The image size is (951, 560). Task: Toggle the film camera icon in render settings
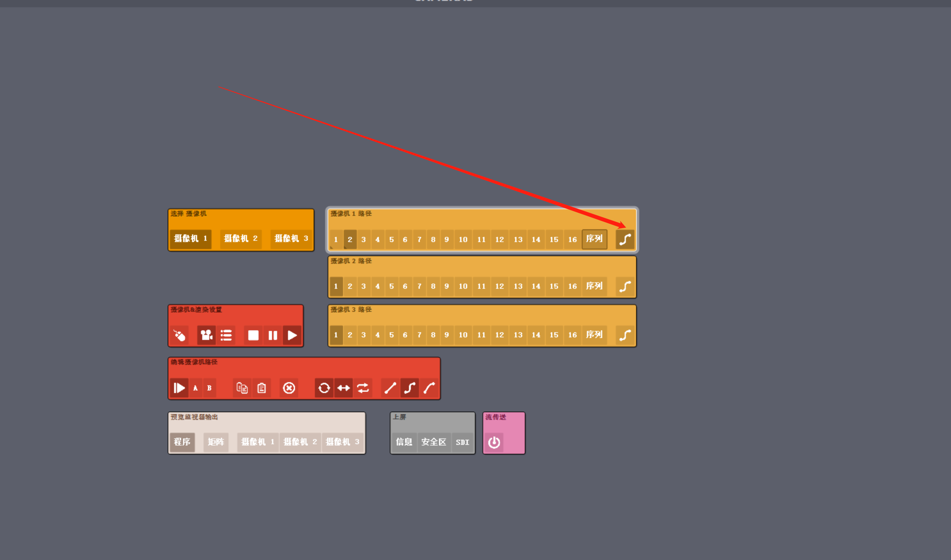(206, 335)
